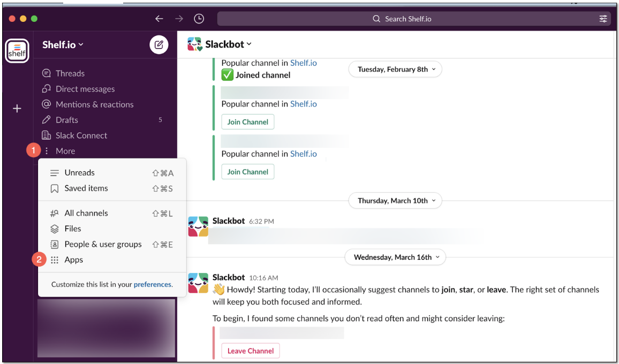Open the preferences link in menu
This screenshot has width=619, height=364.
tap(153, 284)
